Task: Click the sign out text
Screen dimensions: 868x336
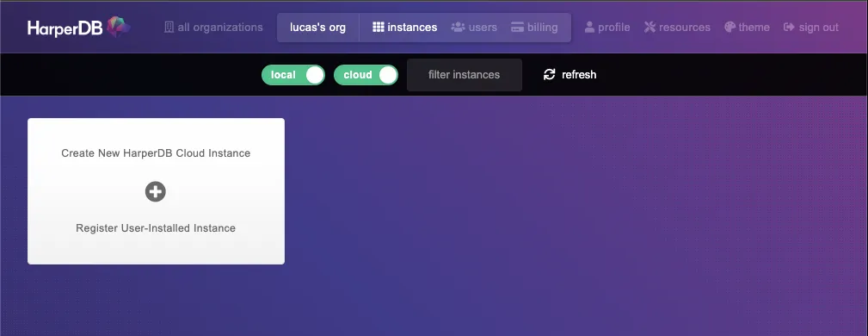Action: coord(819,28)
